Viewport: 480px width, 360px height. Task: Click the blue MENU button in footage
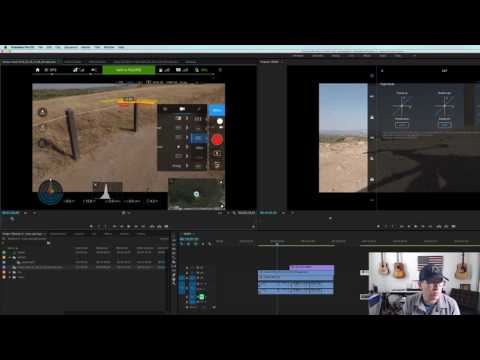click(216, 110)
